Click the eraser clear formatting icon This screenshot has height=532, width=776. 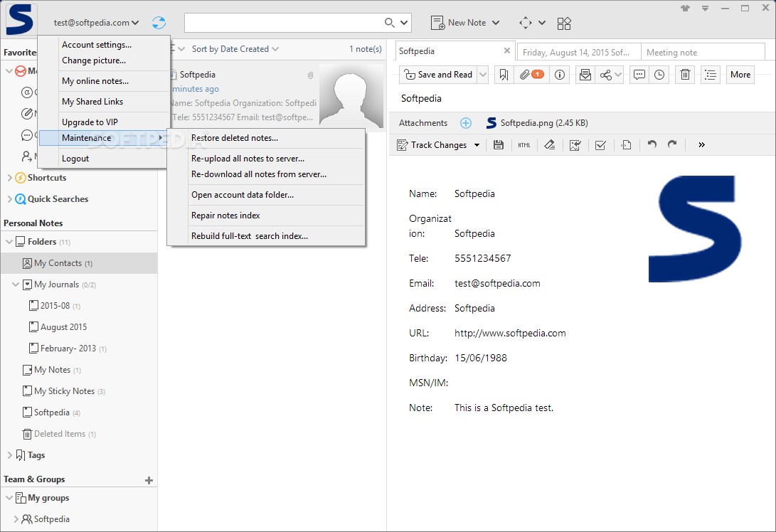(549, 145)
